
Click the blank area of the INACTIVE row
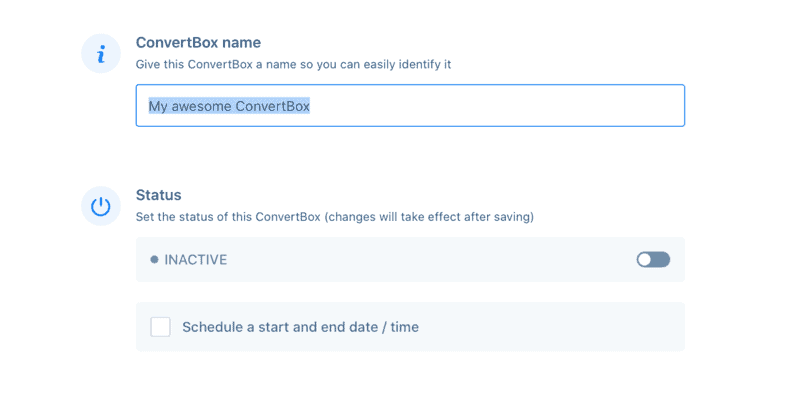429,260
